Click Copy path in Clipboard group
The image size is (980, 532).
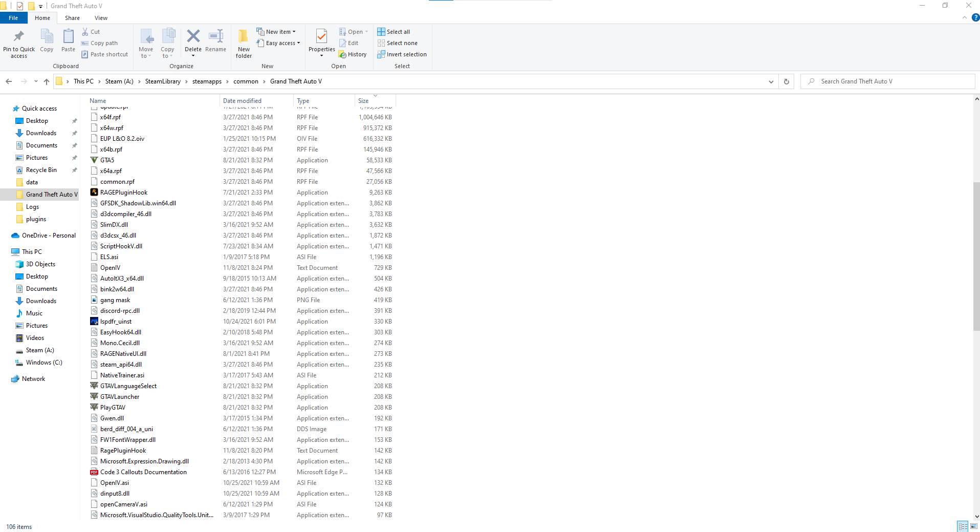(x=100, y=43)
